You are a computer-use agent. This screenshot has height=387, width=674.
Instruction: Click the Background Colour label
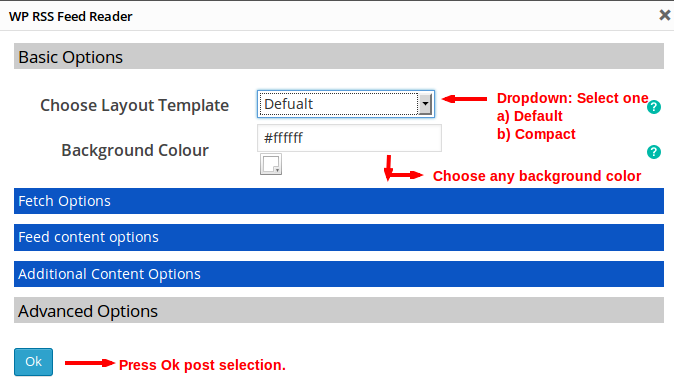135,150
